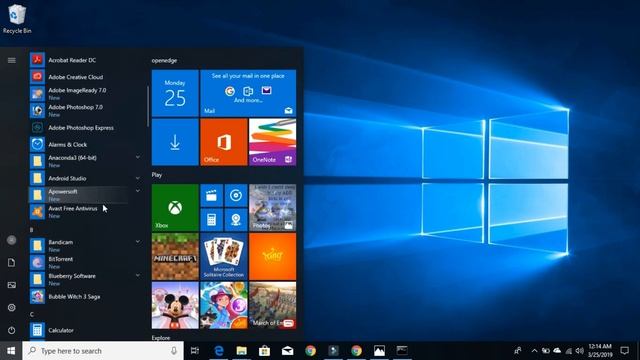The height and width of the screenshot is (360, 640).
Task: Launch Microsoft Edge from taskbar
Action: [x=219, y=351]
